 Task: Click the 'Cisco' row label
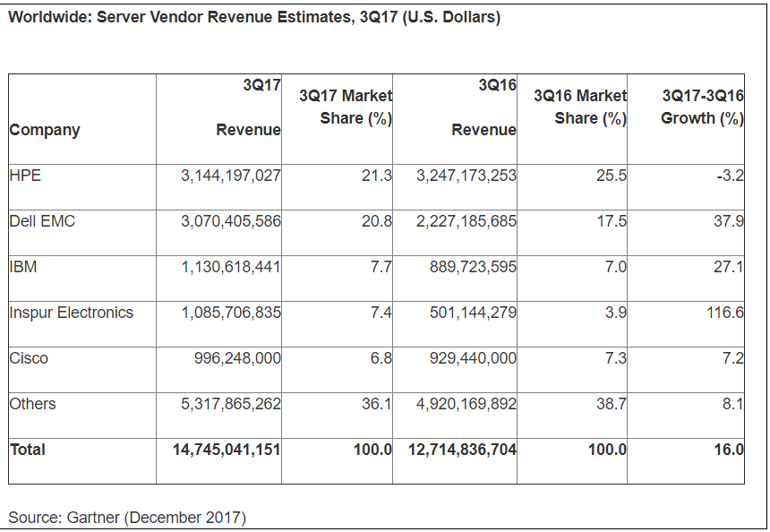tap(29, 358)
